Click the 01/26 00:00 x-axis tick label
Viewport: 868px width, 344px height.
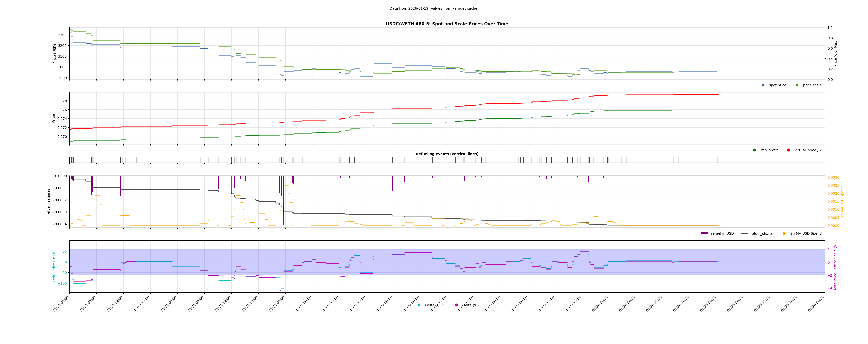(x=816, y=304)
